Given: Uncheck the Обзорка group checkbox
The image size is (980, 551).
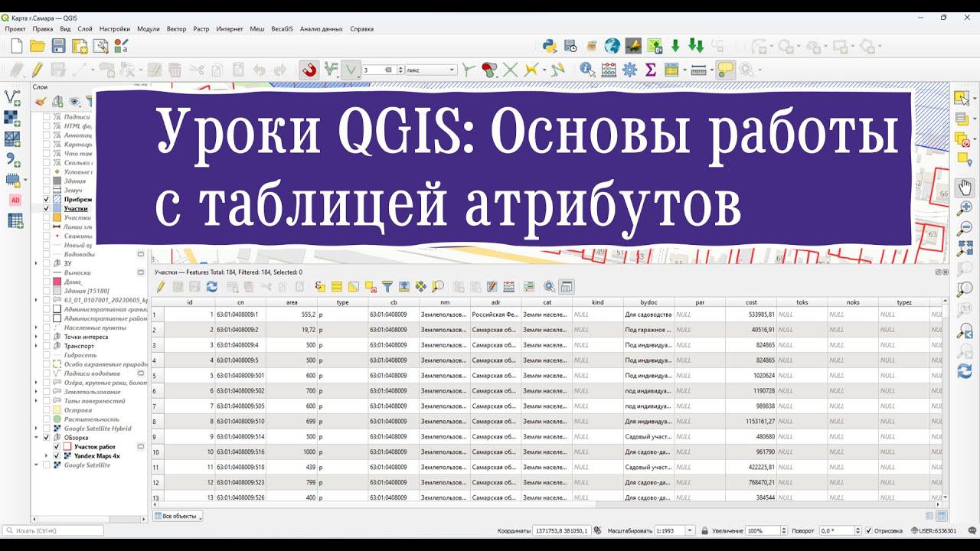Looking at the screenshot, I should coord(47,438).
